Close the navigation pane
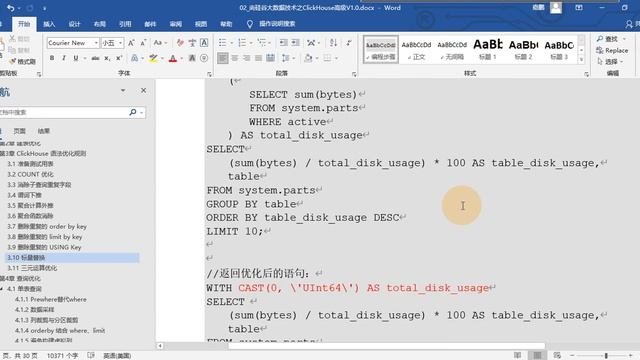Screen dimensions: 640x360 point(143,90)
